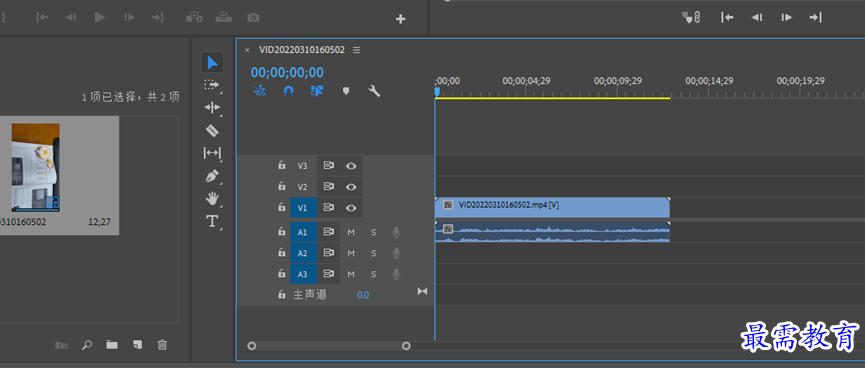Select the VID20220310160502.mp4 video clip
This screenshot has height=368, width=865.
(x=552, y=208)
